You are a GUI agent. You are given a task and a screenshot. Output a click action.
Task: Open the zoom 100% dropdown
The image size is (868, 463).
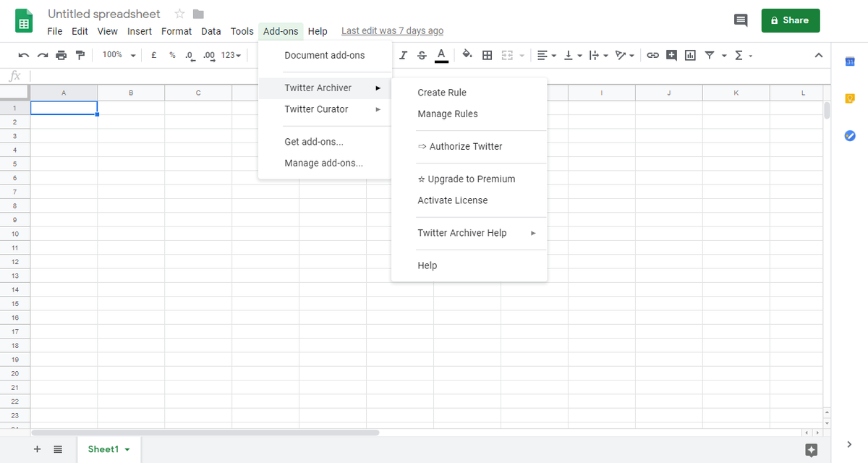point(119,55)
